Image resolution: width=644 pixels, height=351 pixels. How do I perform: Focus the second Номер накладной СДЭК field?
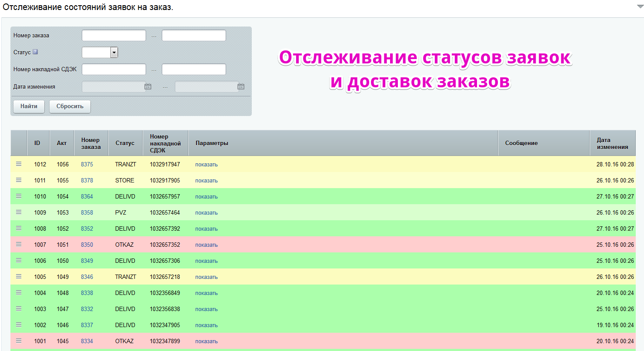pyautogui.click(x=194, y=70)
